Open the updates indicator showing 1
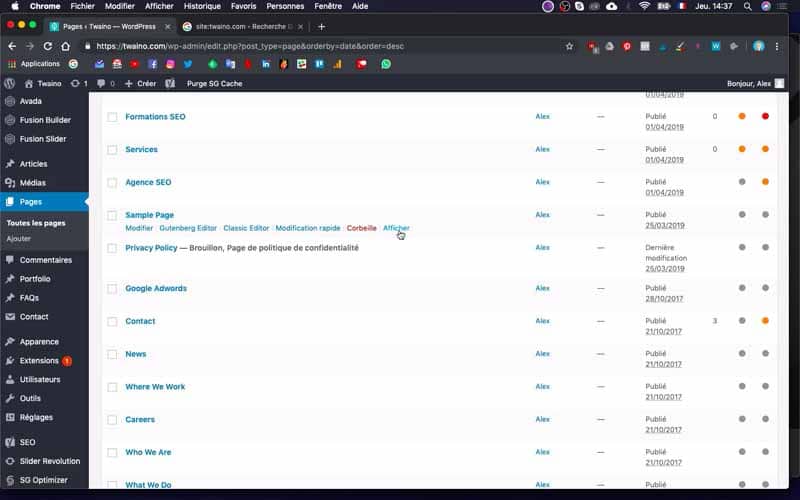The width and height of the screenshot is (800, 500). pyautogui.click(x=79, y=83)
